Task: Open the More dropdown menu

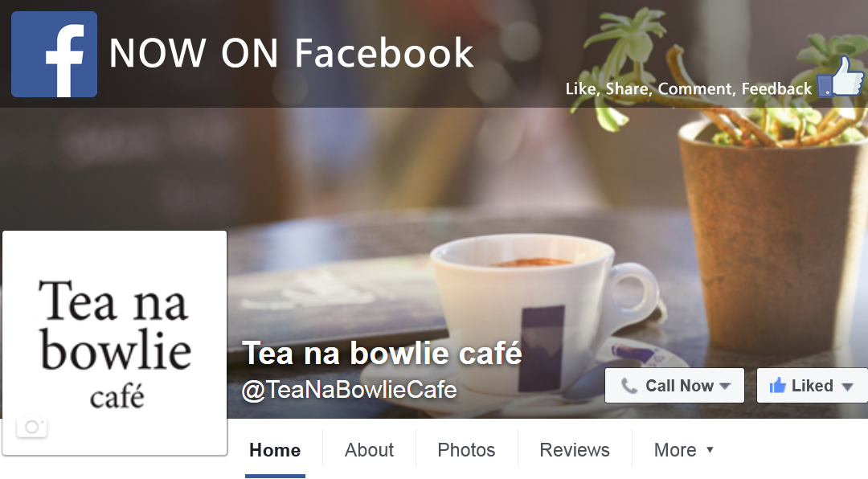Action: 684,450
